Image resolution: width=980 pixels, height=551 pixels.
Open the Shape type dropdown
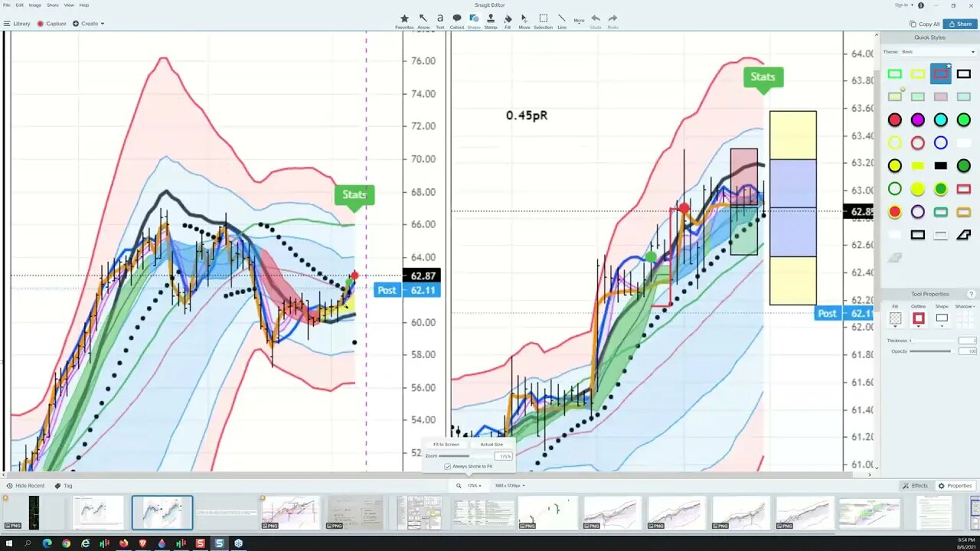pos(942,318)
